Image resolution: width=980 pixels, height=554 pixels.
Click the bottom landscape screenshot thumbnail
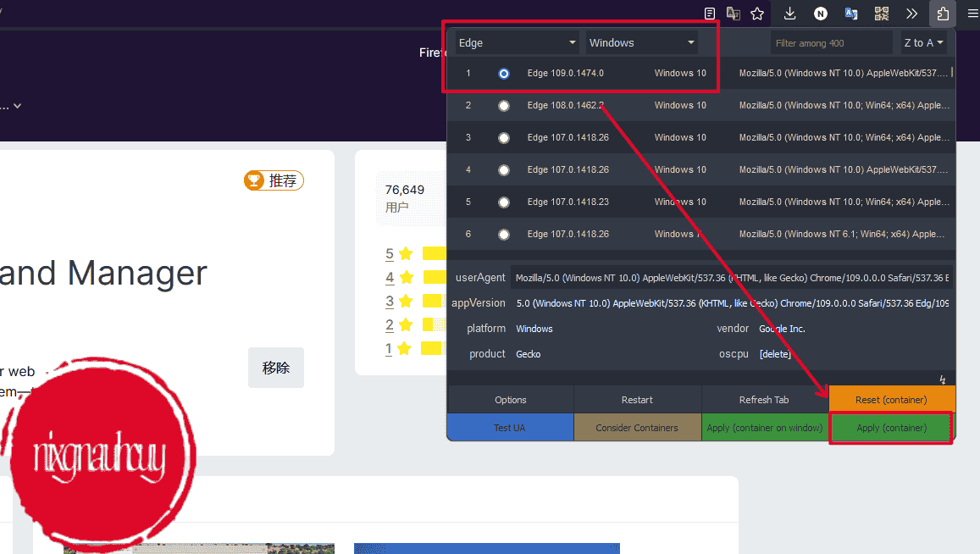coord(199,548)
